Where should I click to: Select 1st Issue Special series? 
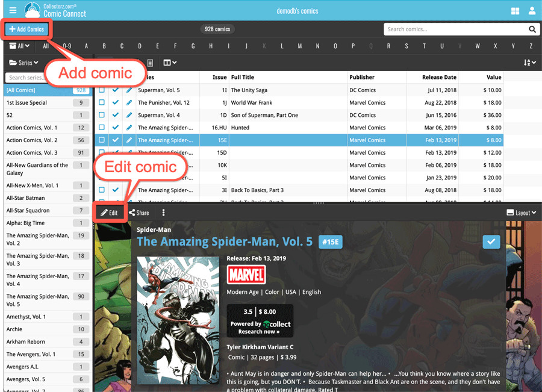point(48,102)
